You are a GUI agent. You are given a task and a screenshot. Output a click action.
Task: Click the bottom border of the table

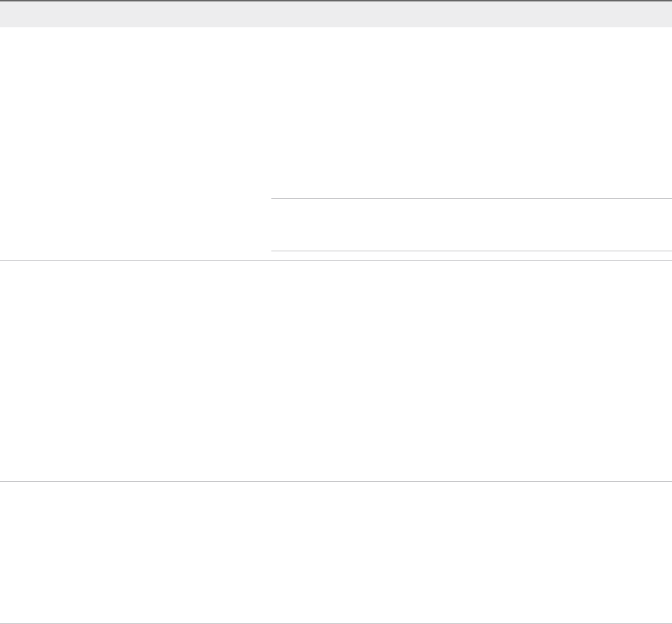tap(336, 623)
